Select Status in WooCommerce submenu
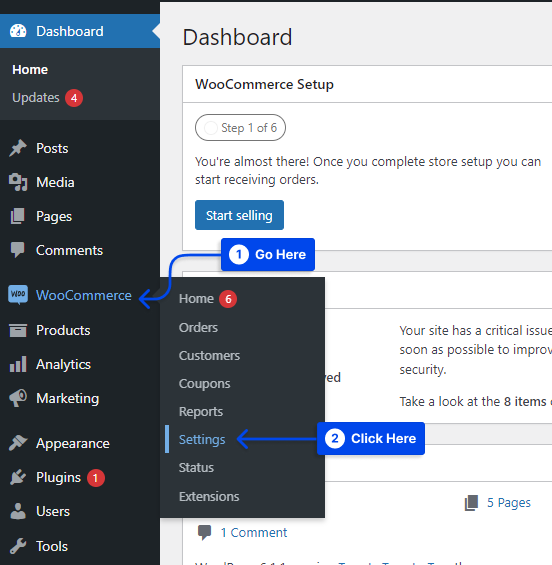Image resolution: width=552 pixels, height=565 pixels. [196, 467]
